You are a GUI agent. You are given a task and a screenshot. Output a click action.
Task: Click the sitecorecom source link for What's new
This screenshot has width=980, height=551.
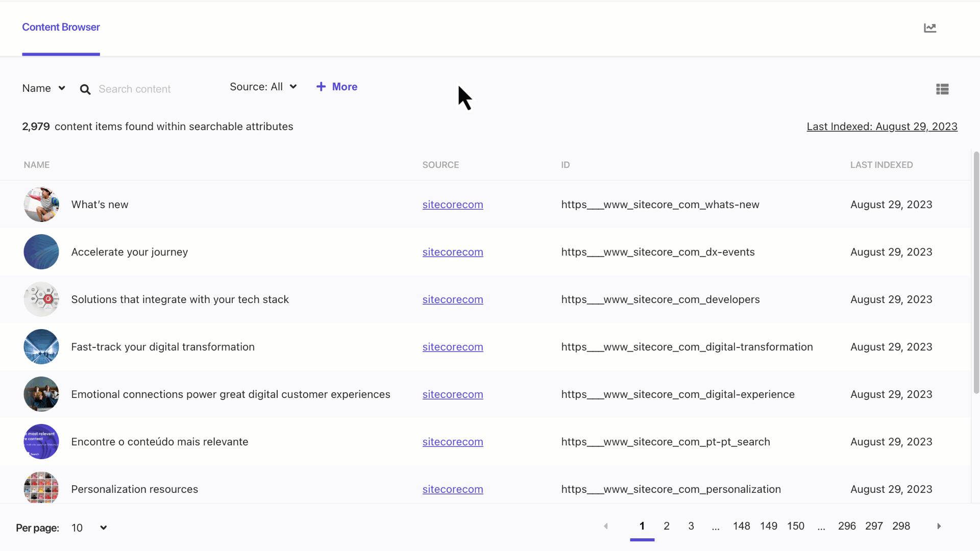pos(452,204)
